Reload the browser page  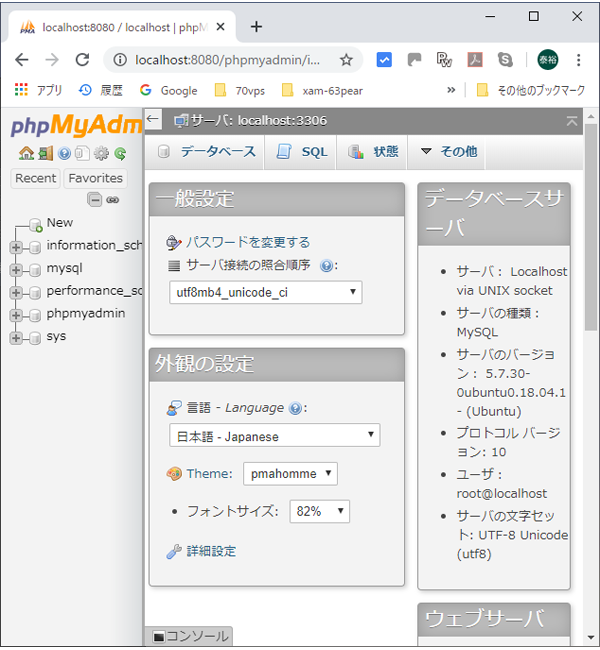(x=83, y=60)
